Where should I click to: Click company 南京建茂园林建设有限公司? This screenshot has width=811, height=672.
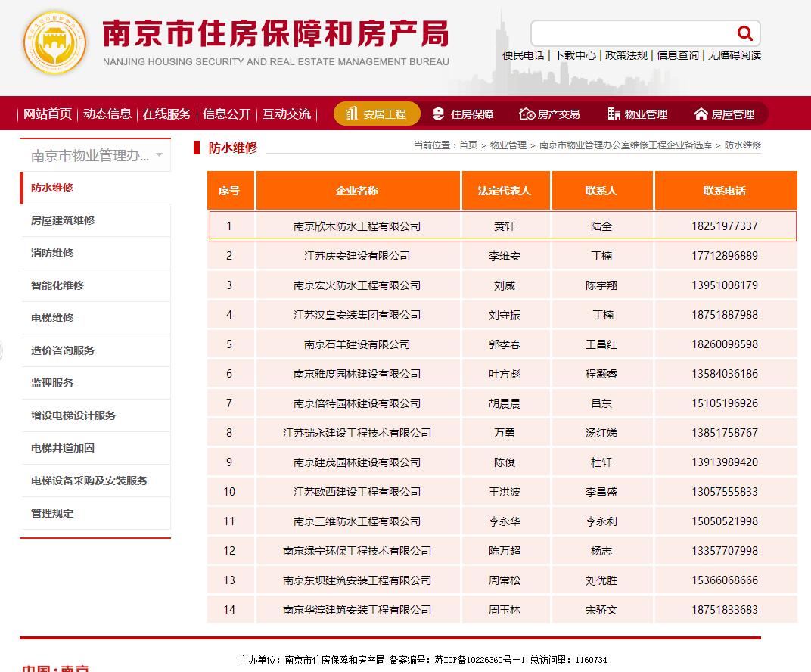tap(357, 462)
